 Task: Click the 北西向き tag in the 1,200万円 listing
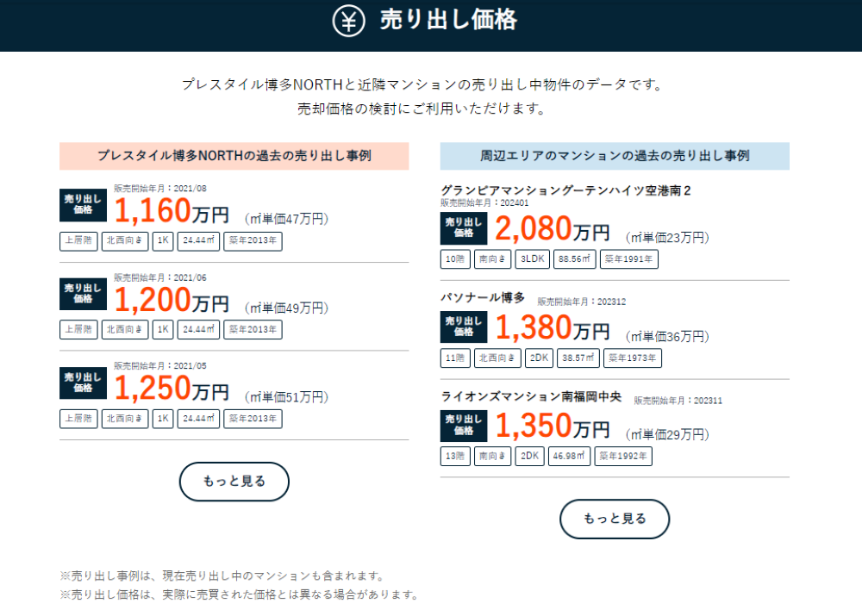point(125,330)
